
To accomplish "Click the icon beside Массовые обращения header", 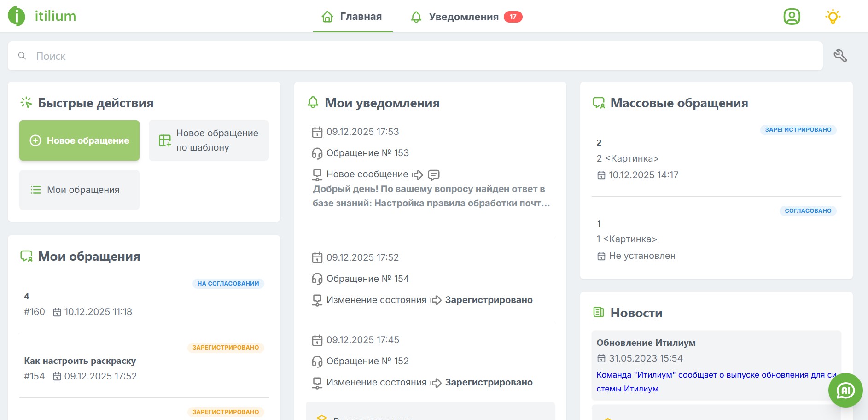I will tap(599, 103).
